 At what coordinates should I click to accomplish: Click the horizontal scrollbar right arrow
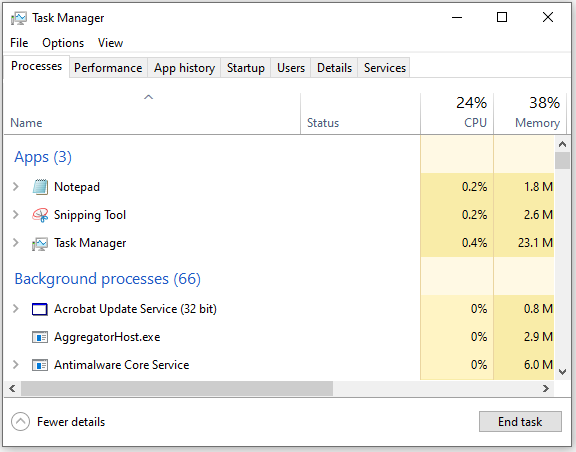[x=546, y=388]
